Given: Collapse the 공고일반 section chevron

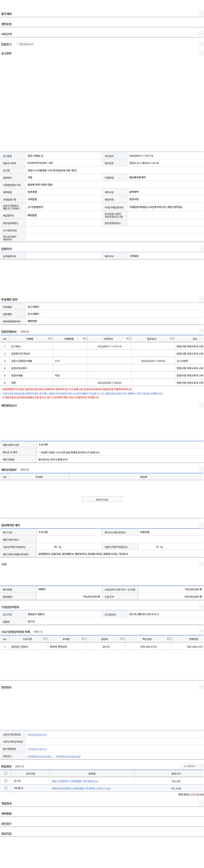Looking at the screenshot, I should pyautogui.click(x=201, y=53).
